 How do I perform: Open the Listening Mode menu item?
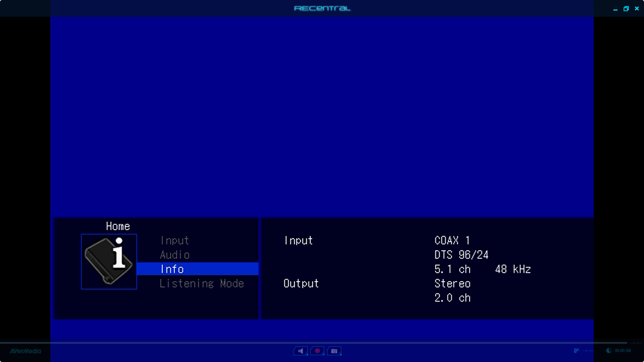click(202, 284)
